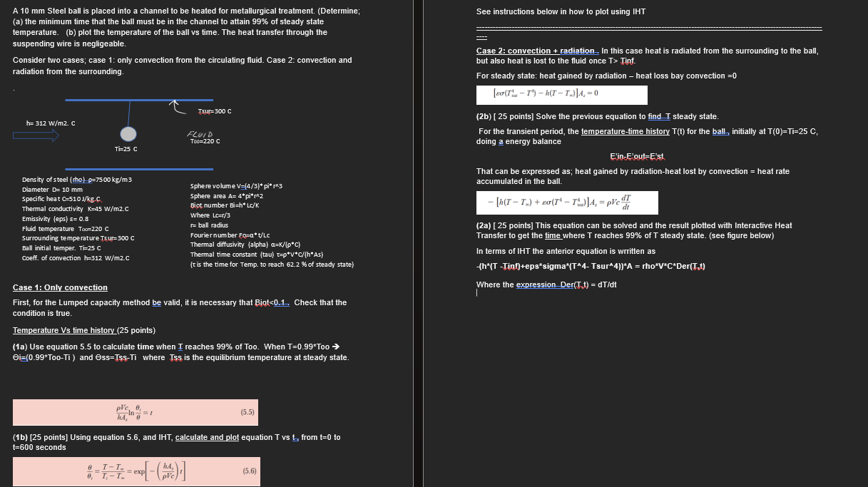The height and width of the screenshot is (487, 868).
Task: Click the "(5.6)" equation number
Action: click(x=249, y=471)
